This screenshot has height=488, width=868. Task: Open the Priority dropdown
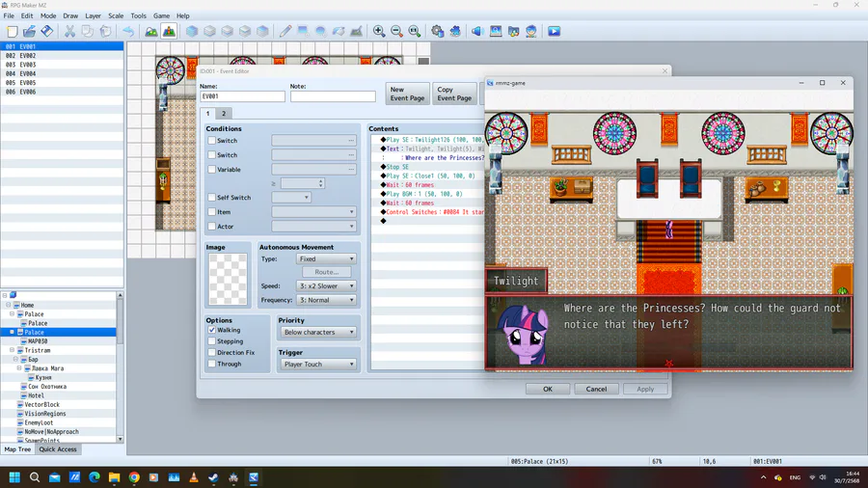click(317, 332)
